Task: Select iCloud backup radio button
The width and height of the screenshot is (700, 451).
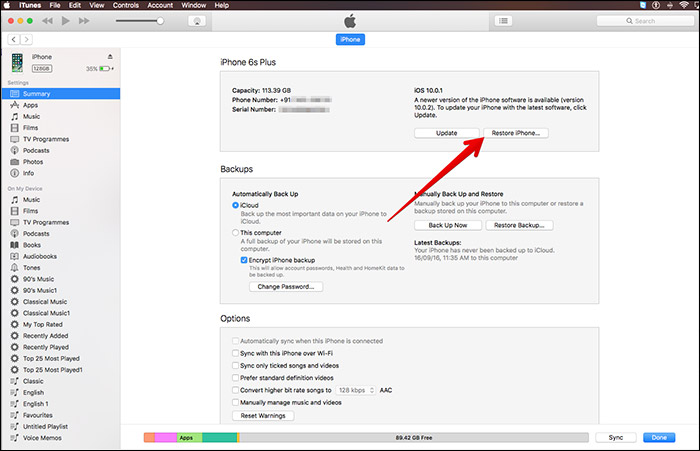Action: click(235, 205)
